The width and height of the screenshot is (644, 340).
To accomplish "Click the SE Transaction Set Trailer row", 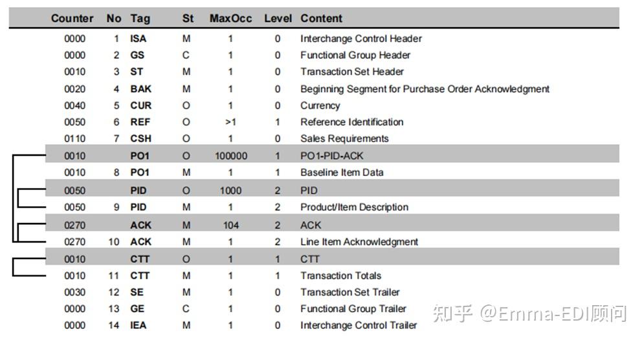I will point(350,293).
